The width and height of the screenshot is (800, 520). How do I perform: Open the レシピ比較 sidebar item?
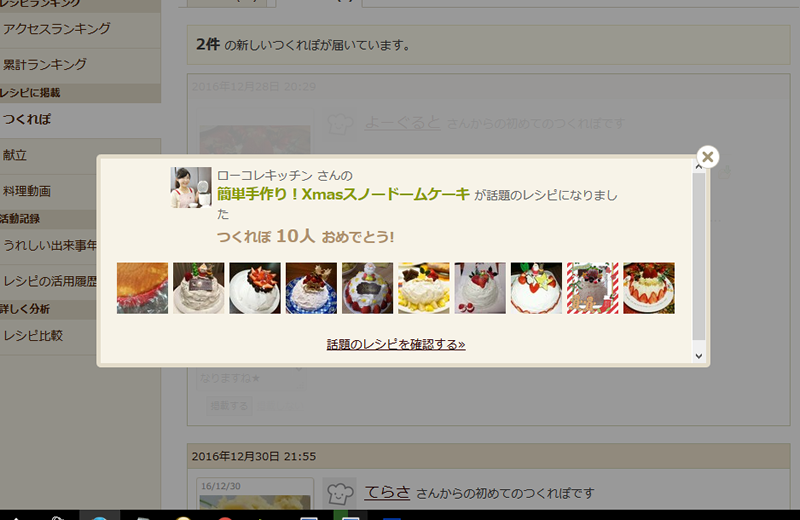point(33,336)
